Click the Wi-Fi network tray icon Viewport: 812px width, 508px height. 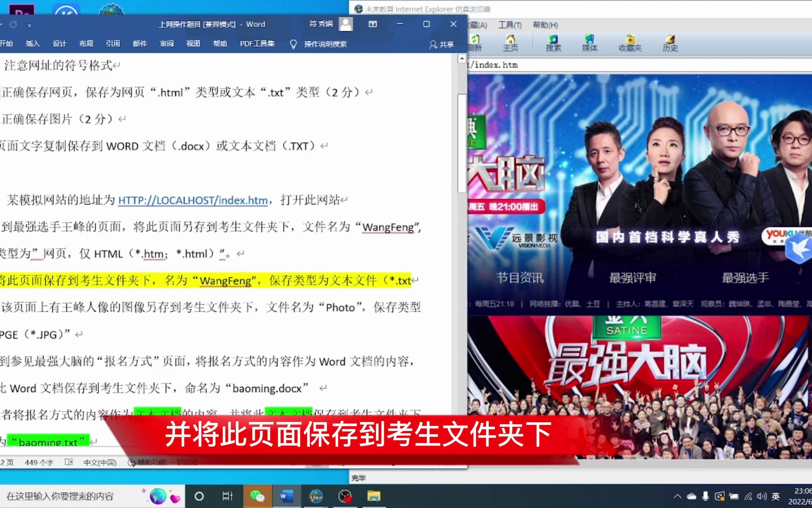[748, 497]
